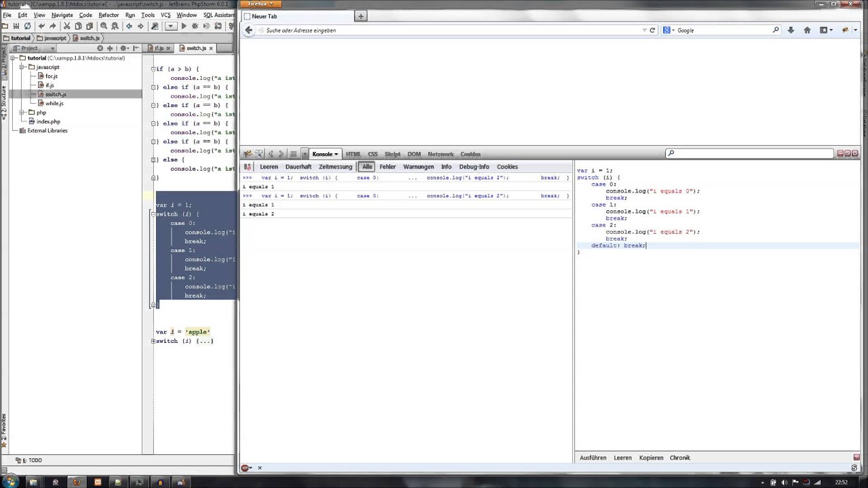The height and width of the screenshot is (488, 868).
Task: Click navigate Forward arrow in PhpStorm toolbar
Action: coord(140,26)
